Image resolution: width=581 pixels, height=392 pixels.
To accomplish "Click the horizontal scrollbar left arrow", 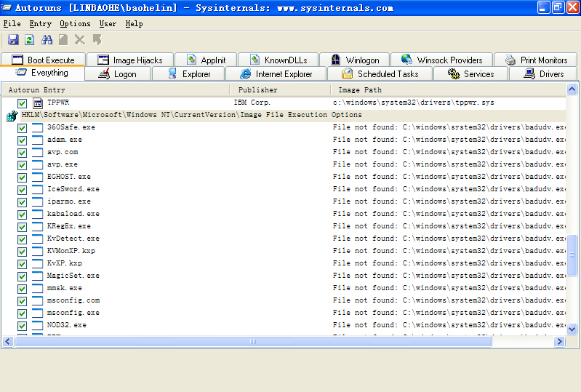I will (x=8, y=341).
